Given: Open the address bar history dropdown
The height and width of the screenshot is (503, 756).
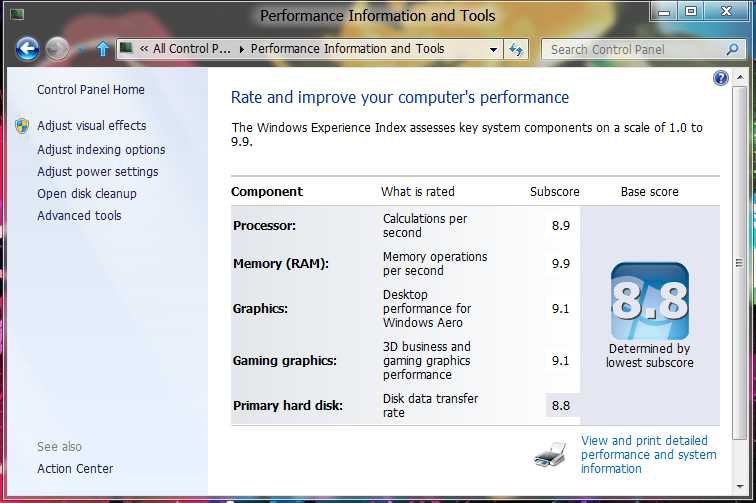Looking at the screenshot, I should tap(493, 49).
